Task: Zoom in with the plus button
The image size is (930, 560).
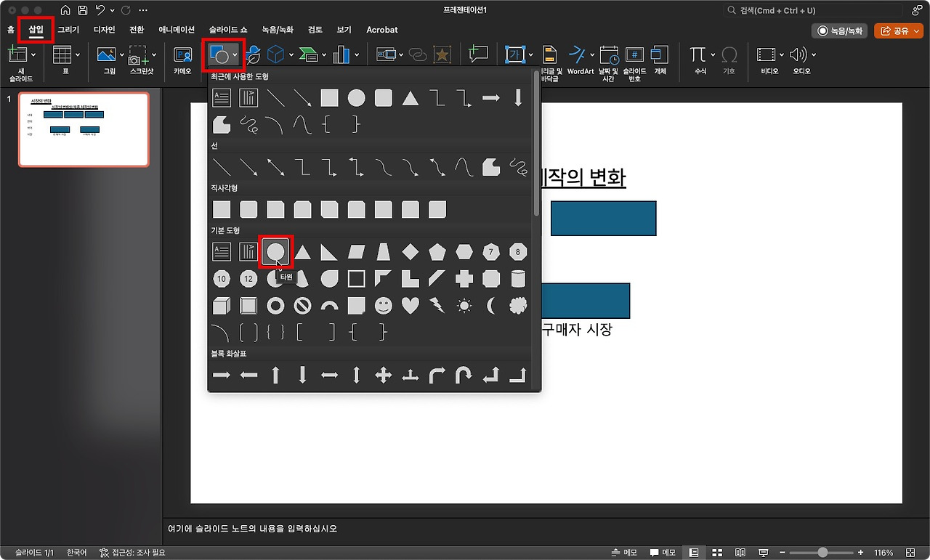Action: pyautogui.click(x=860, y=553)
